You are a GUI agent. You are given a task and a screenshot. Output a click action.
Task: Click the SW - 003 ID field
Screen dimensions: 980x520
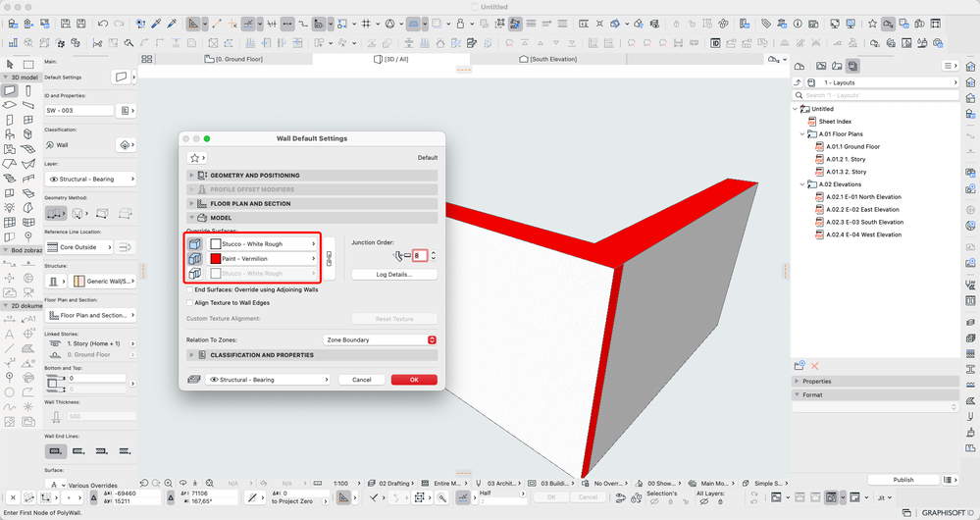pos(78,110)
